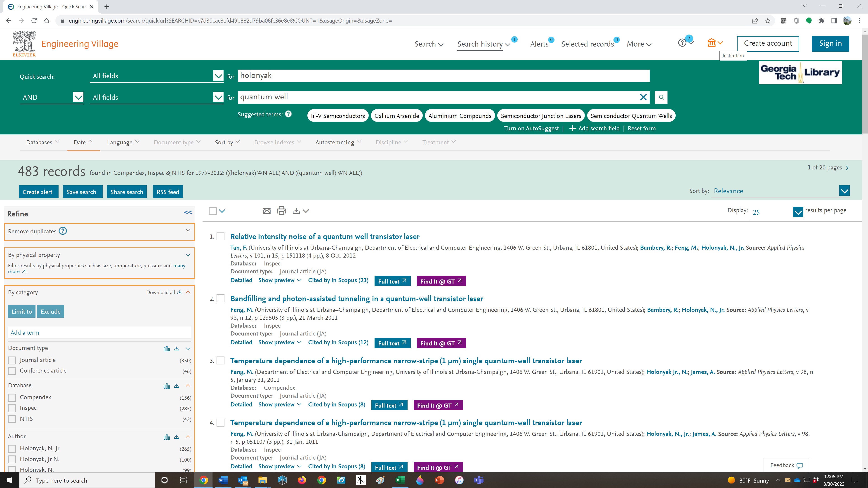Click the print results icon
868x488 pixels.
[x=281, y=211]
